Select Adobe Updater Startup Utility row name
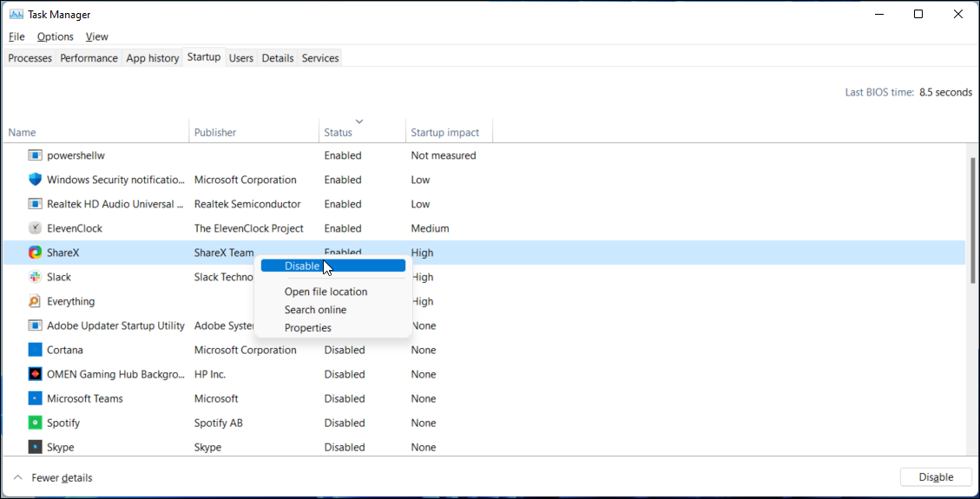 pyautogui.click(x=115, y=326)
